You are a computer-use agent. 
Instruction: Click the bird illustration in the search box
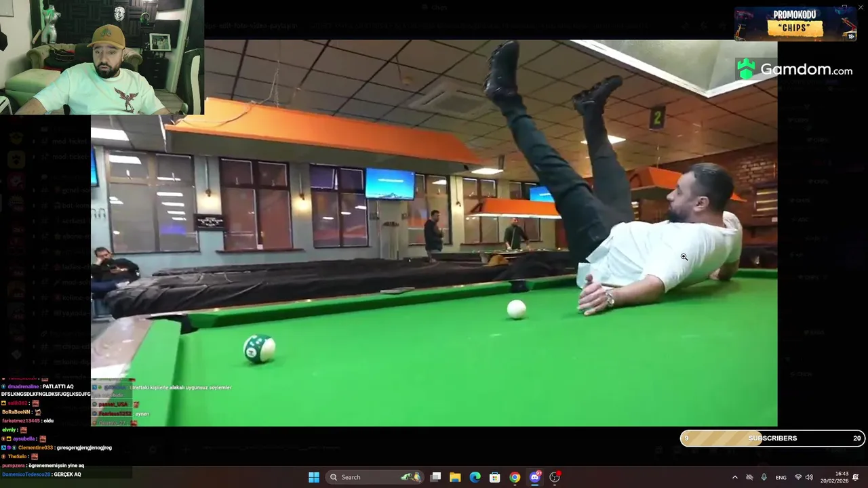coord(411,477)
